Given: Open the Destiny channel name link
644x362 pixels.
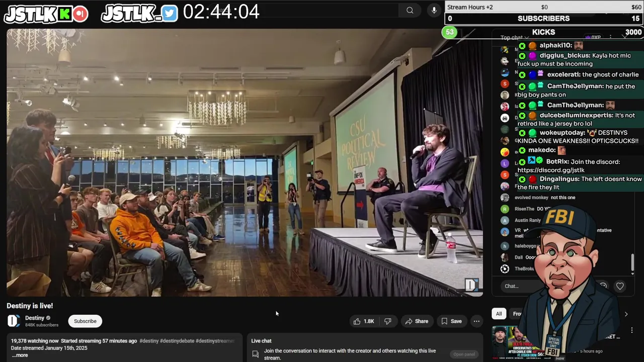Looking at the screenshot, I should click(x=35, y=318).
